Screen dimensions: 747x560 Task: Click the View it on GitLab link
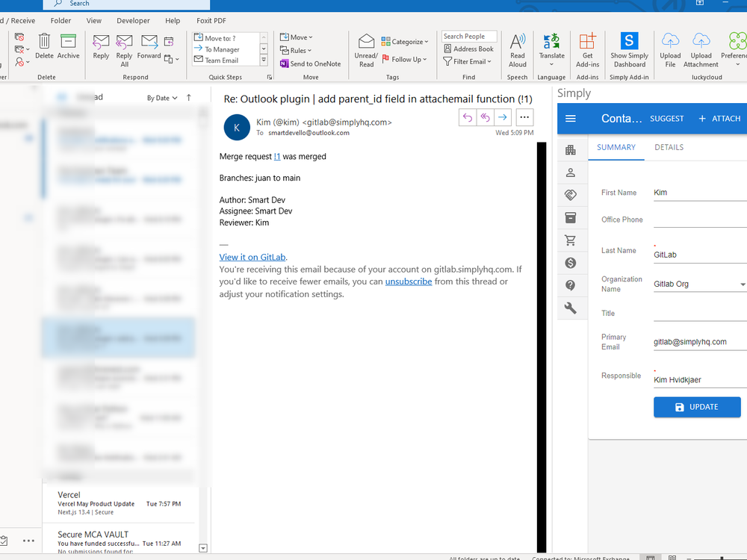pyautogui.click(x=252, y=257)
